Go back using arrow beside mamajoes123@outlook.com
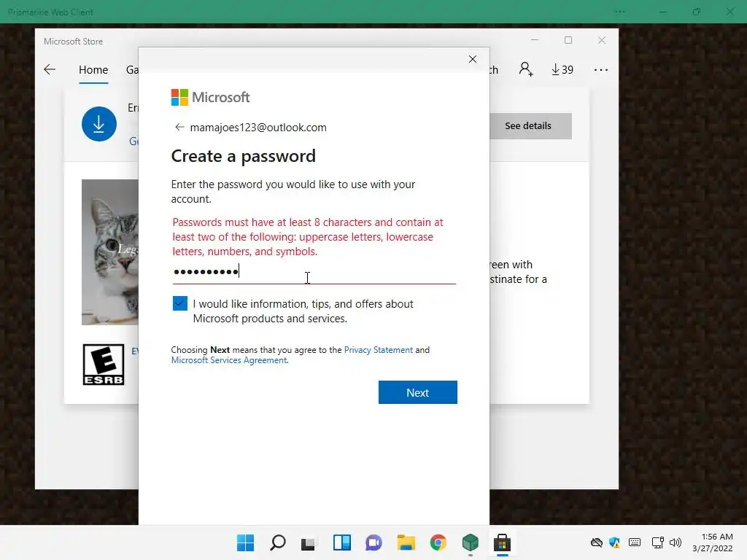This screenshot has width=747, height=560. [x=179, y=127]
